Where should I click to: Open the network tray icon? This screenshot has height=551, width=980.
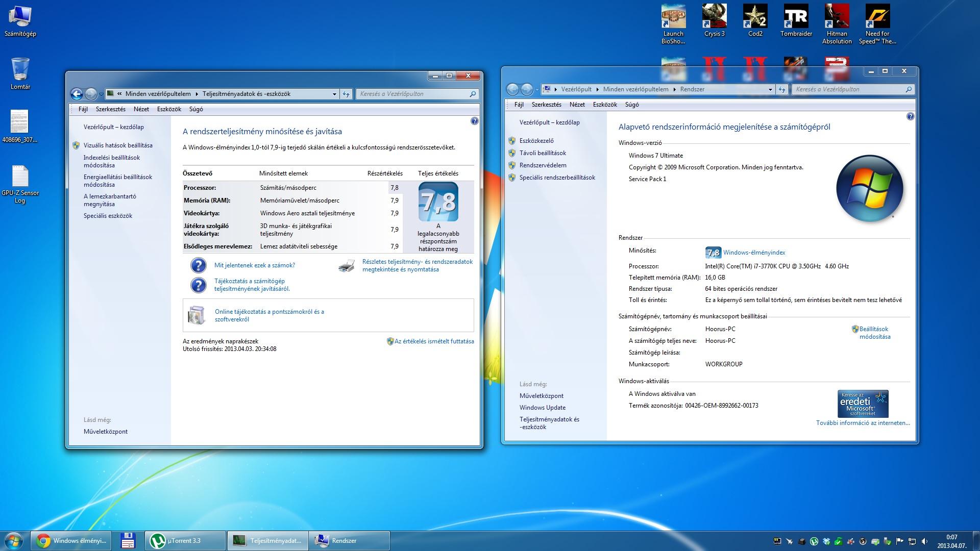[912, 541]
